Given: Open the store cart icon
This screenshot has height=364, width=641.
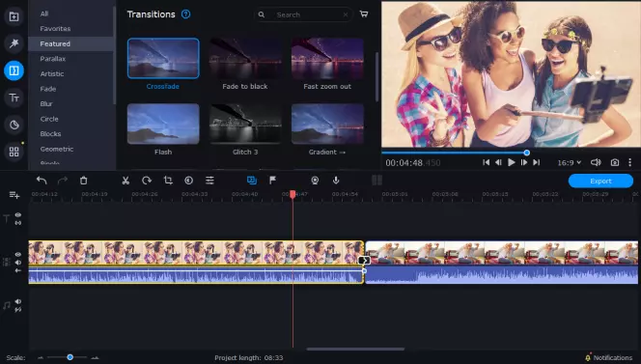Looking at the screenshot, I should (364, 14).
